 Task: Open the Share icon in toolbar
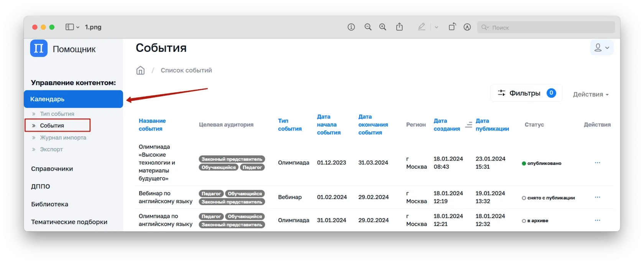coord(399,27)
